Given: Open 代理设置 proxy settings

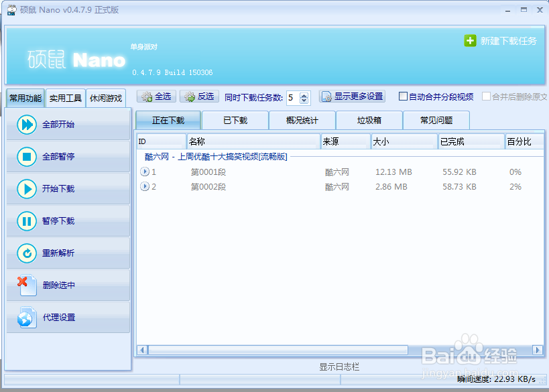Looking at the screenshot, I should (68, 318).
